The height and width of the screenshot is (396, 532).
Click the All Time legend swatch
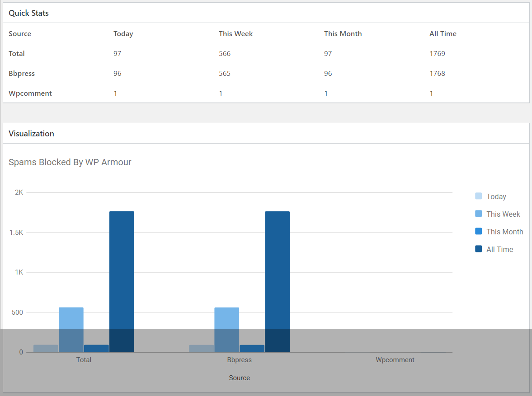(x=478, y=249)
